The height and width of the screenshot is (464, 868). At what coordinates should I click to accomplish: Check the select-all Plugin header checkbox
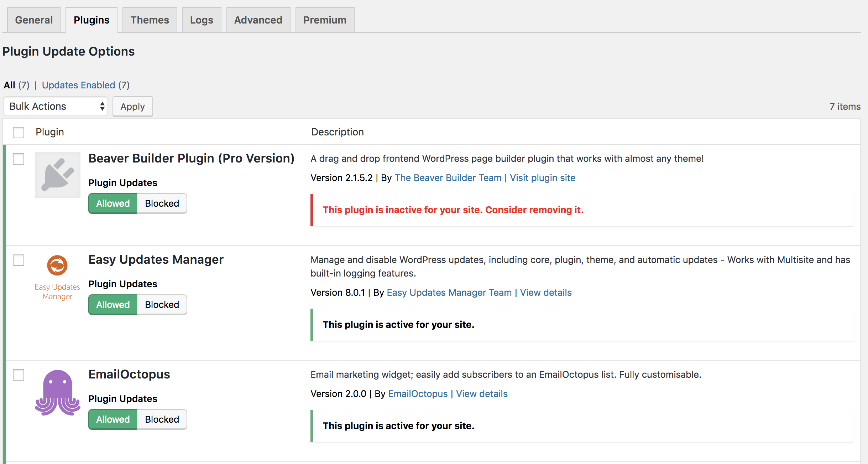pyautogui.click(x=19, y=132)
